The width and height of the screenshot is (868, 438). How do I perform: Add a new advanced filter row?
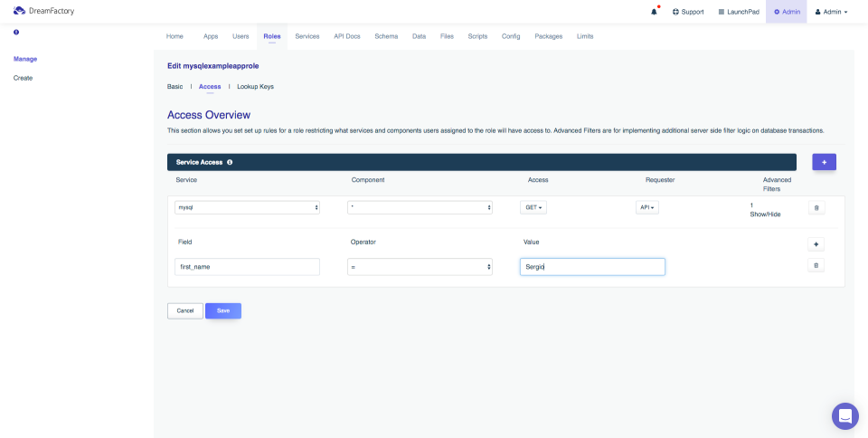pos(816,244)
